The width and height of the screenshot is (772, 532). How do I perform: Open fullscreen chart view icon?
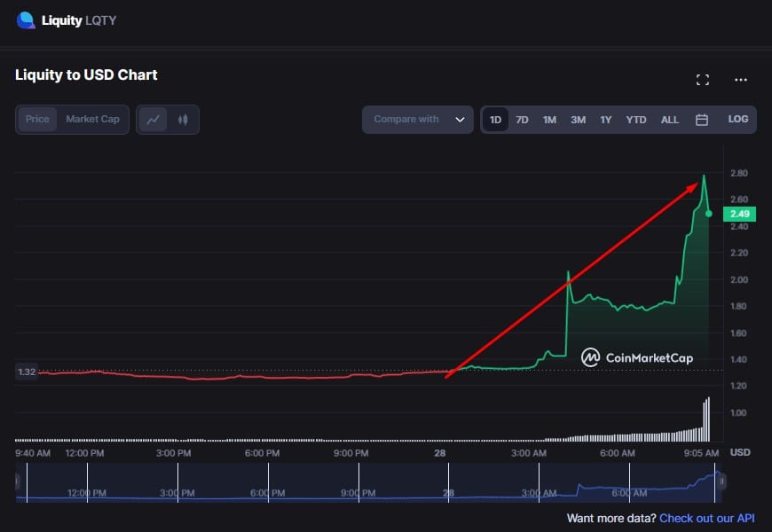(703, 80)
